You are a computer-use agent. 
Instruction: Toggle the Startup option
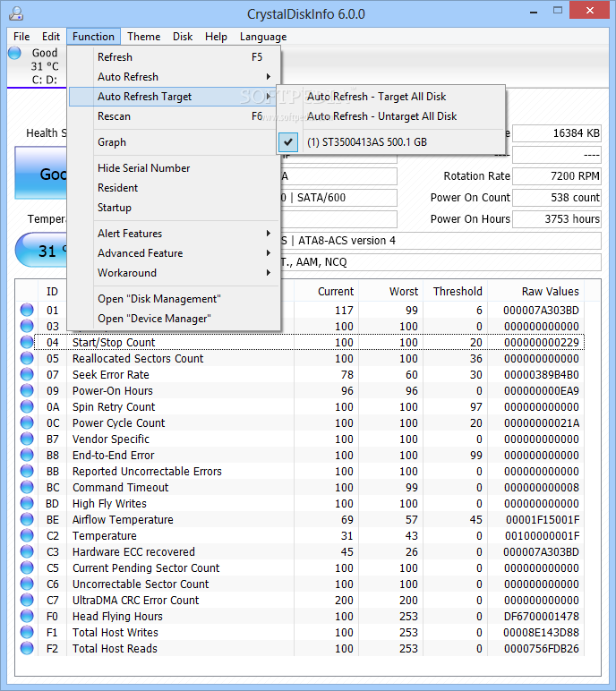pos(175,208)
